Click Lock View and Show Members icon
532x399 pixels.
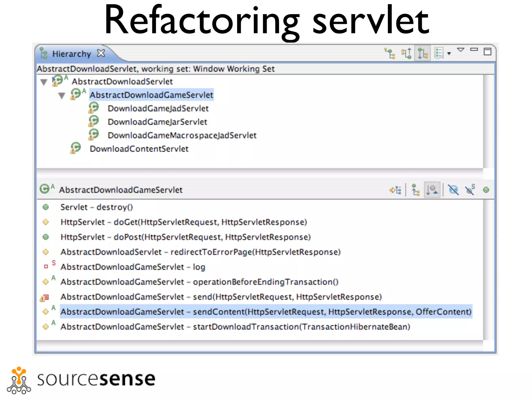click(395, 190)
